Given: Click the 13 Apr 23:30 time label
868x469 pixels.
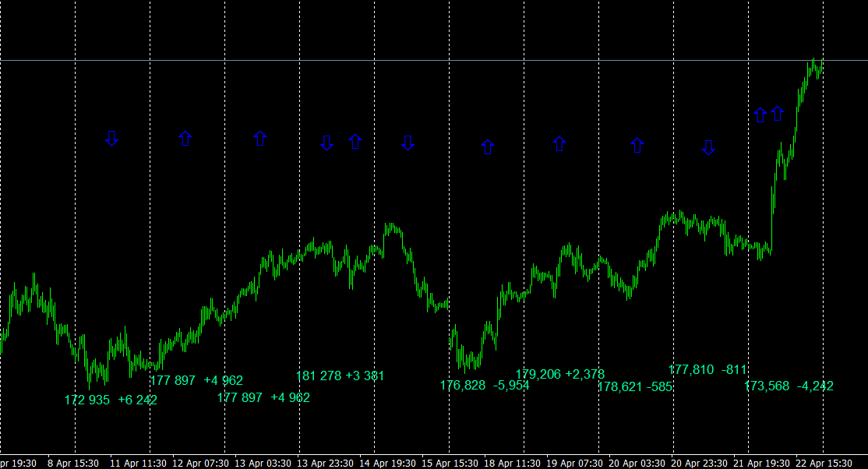Looking at the screenshot, I should click(326, 463).
